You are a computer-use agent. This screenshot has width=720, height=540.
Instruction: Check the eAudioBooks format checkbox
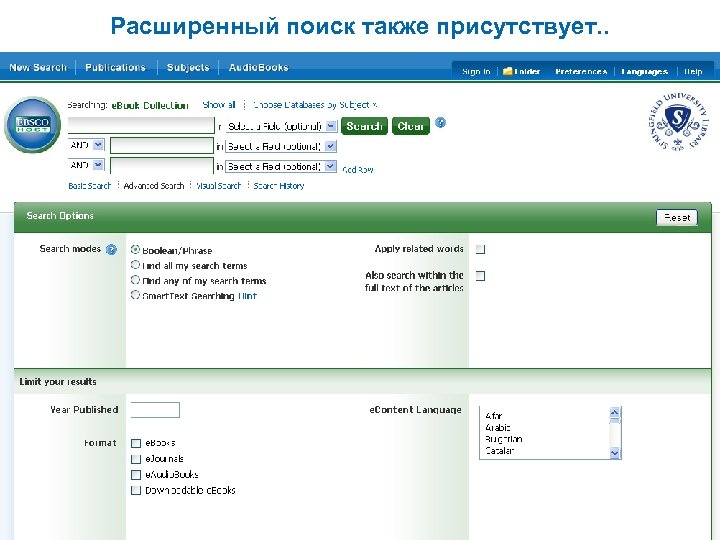135,474
